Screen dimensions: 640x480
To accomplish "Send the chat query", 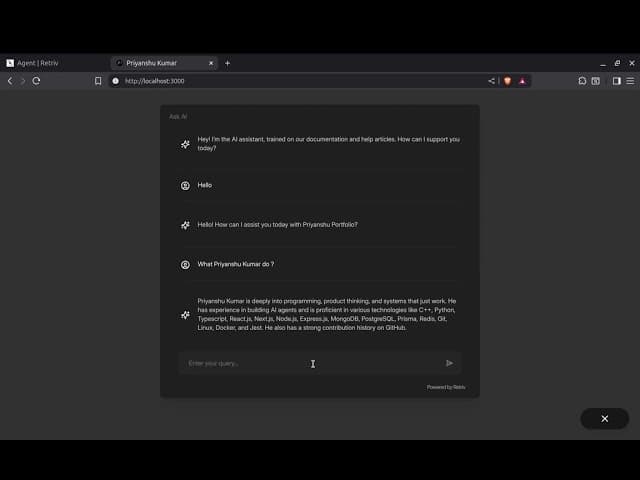I will click(449, 363).
